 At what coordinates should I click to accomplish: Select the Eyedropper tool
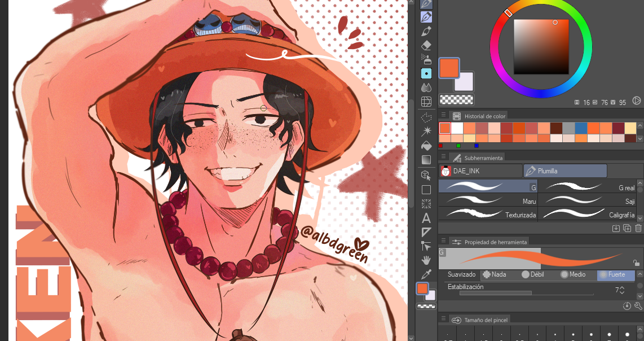point(426,274)
